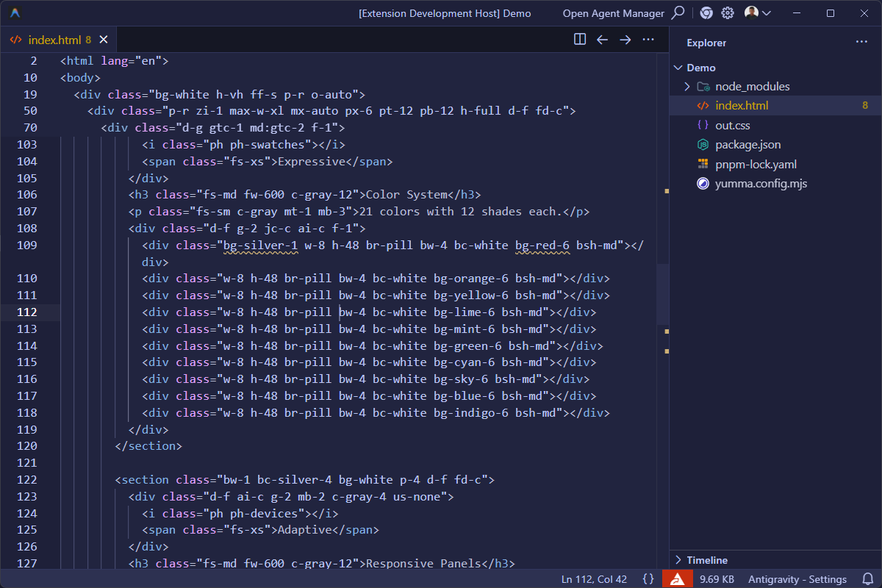The width and height of the screenshot is (882, 588).
Task: Click the go back arrow in editor toolbar
Action: click(602, 40)
